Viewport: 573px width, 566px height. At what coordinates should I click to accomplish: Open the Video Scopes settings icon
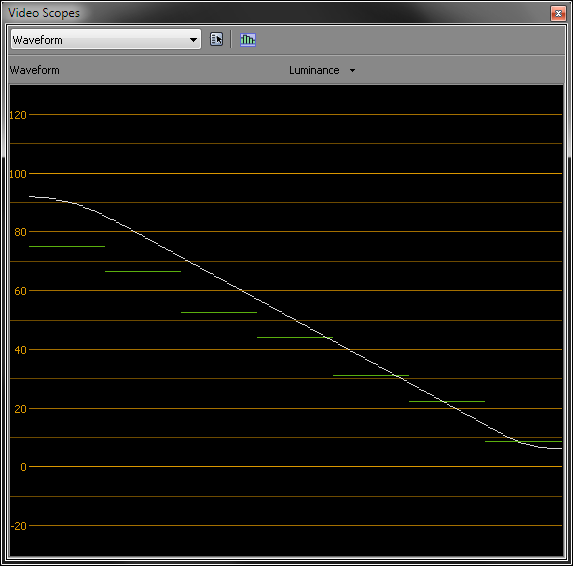coord(216,39)
